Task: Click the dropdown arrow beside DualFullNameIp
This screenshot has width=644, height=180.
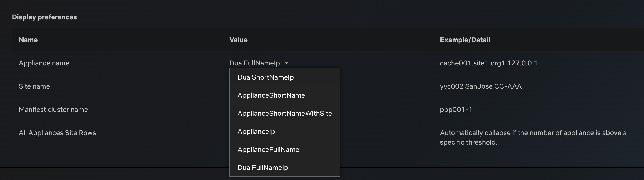Action: coord(287,63)
